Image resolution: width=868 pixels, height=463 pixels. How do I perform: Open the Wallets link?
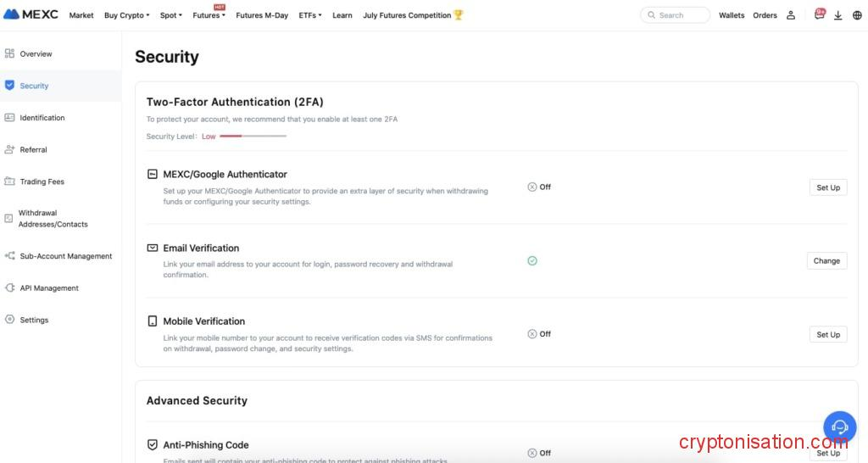click(732, 15)
